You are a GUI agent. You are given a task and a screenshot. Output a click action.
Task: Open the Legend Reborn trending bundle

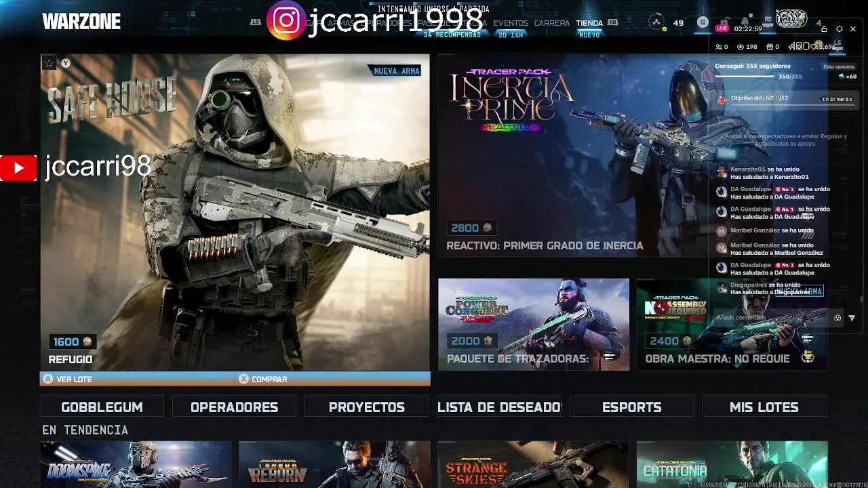coord(334,464)
